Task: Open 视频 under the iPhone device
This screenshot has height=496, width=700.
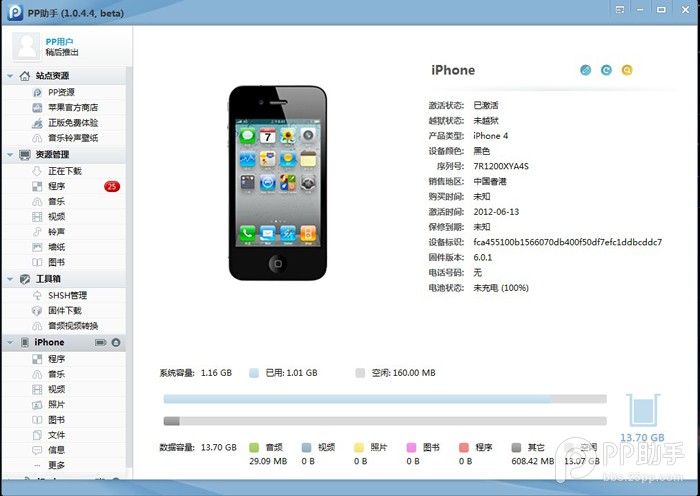Action: tap(63, 389)
